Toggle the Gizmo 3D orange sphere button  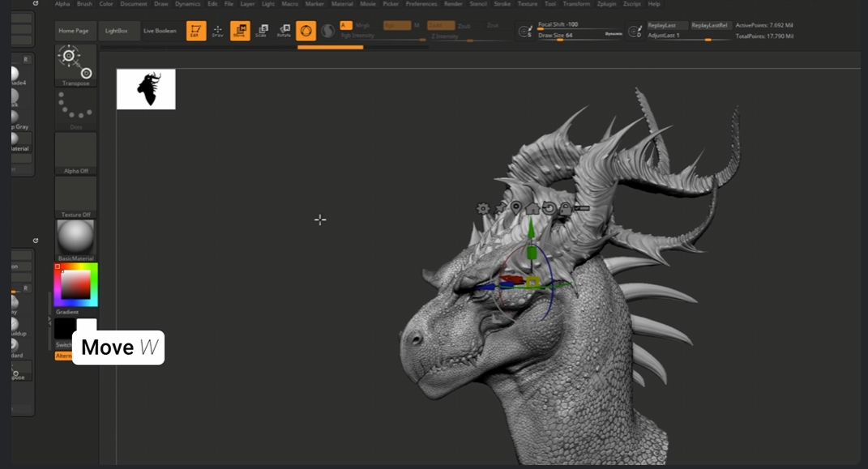pos(306,31)
